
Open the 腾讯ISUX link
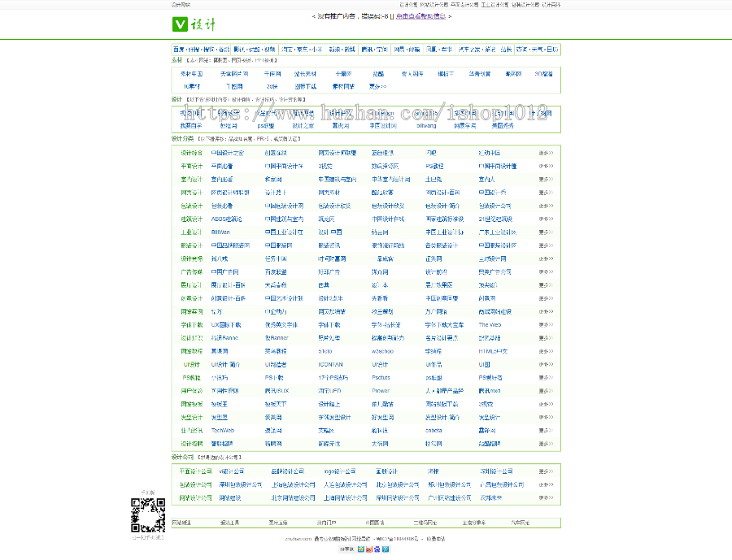tap(277, 391)
